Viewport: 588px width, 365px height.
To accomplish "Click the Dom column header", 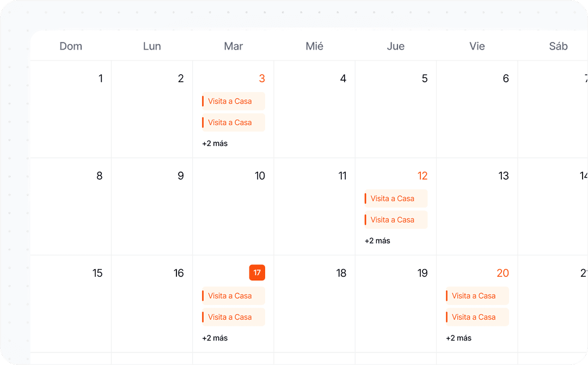I will [x=71, y=46].
